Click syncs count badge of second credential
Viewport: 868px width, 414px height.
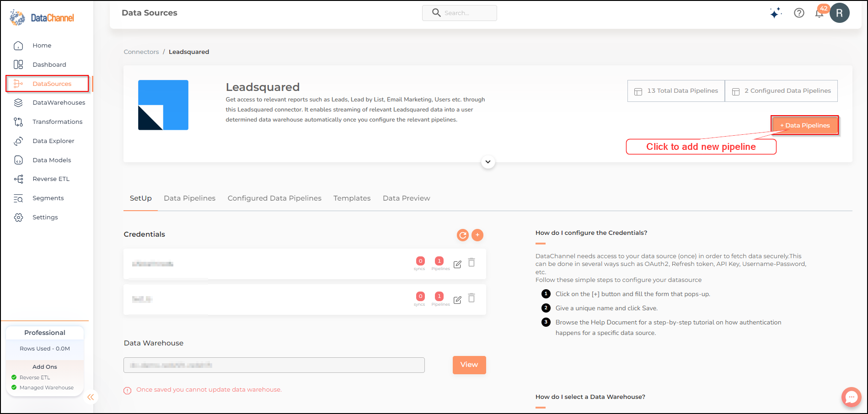coord(420,296)
